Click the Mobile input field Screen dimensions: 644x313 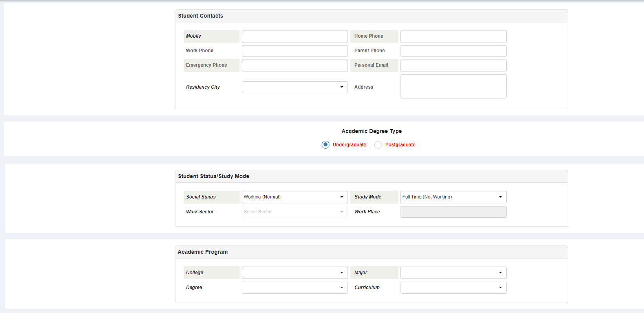point(295,36)
